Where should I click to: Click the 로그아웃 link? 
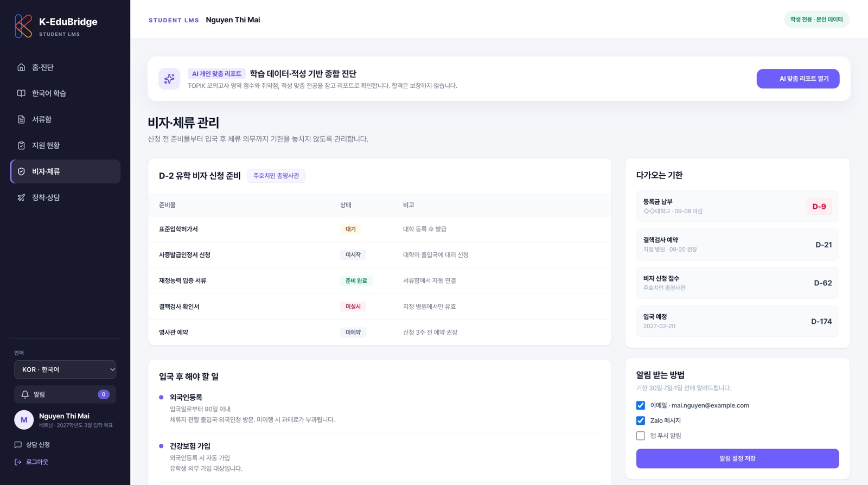point(31,462)
